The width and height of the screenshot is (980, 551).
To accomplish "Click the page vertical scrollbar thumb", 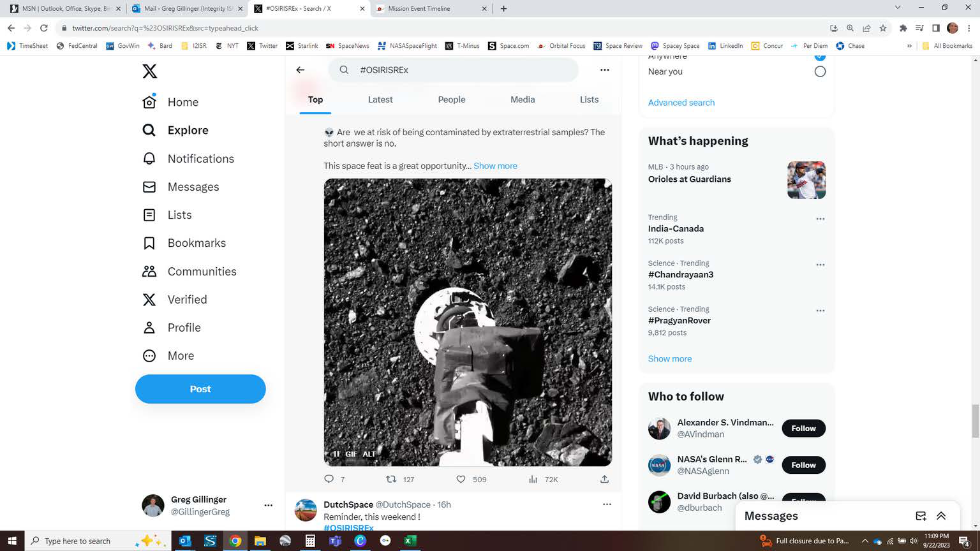I will point(975,421).
